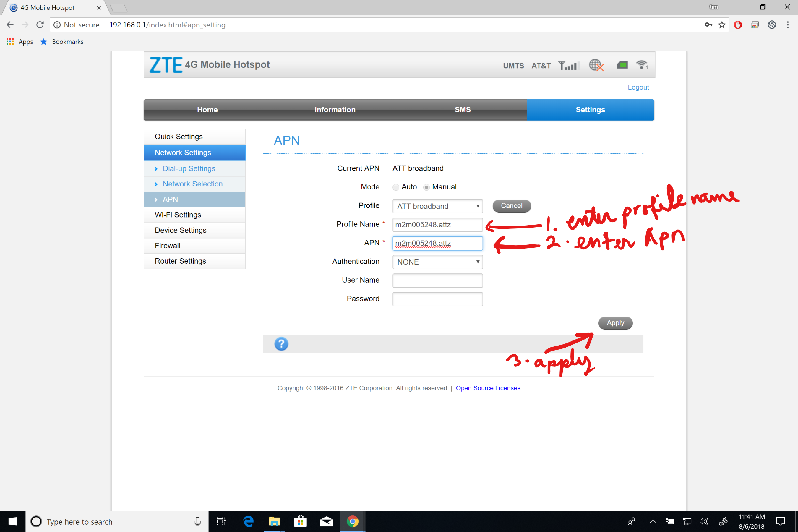Screen dimensions: 798x532
Task: Open Firewall in sidebar
Action: tap(195, 246)
